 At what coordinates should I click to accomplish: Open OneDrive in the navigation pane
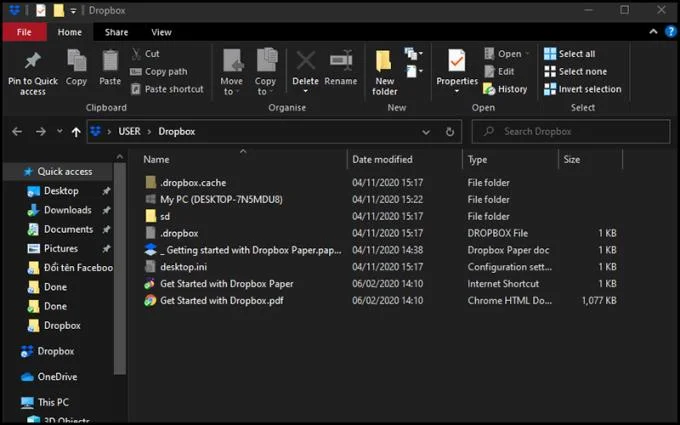(49, 377)
